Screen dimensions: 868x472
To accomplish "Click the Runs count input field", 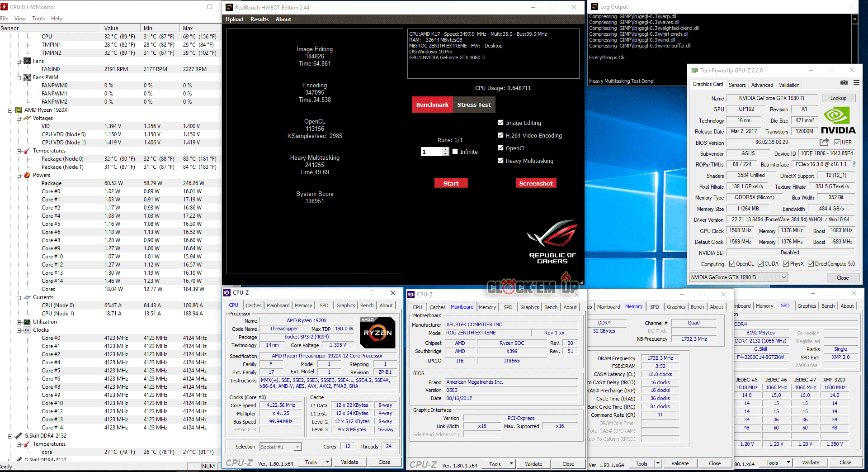I will tap(431, 152).
